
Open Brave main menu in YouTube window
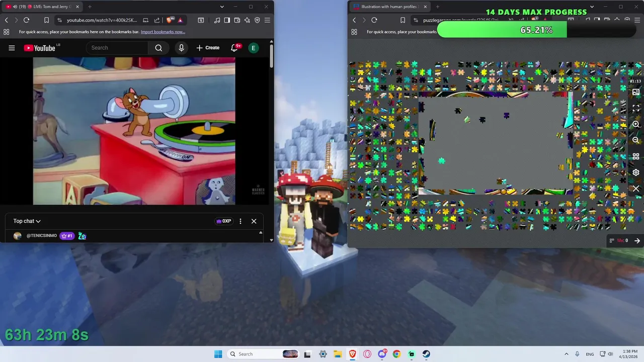(267, 20)
